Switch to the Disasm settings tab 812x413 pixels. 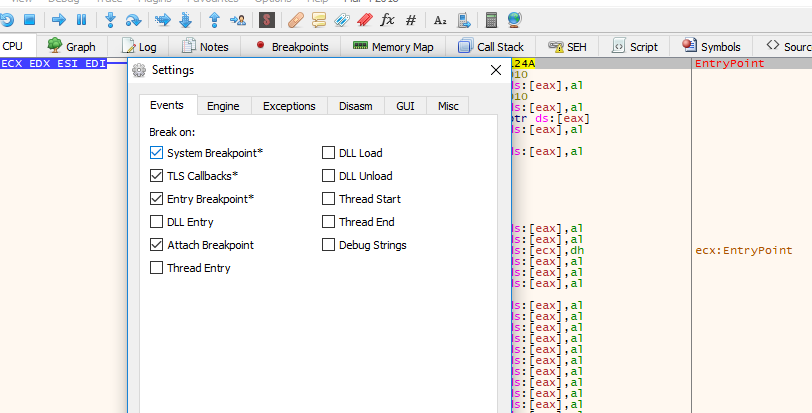(356, 106)
